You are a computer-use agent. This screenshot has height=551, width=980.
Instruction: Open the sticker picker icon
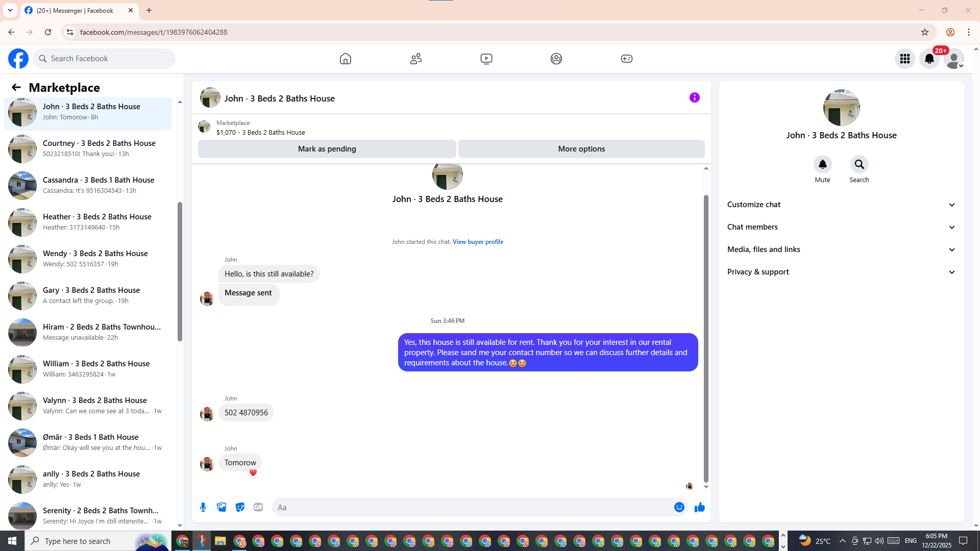pos(240,507)
